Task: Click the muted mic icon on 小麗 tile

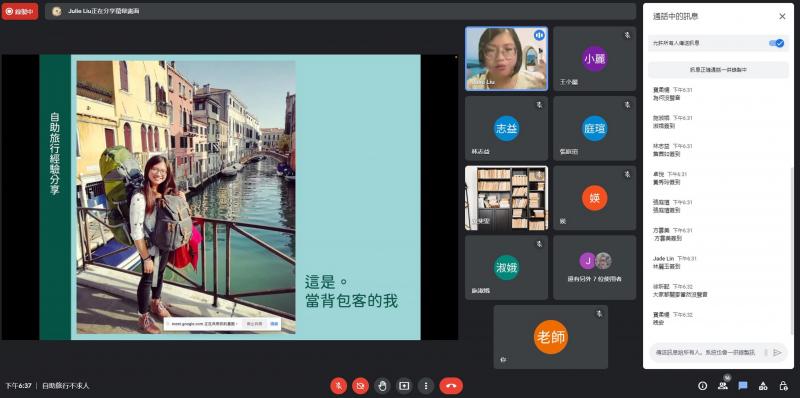Action: click(628, 35)
